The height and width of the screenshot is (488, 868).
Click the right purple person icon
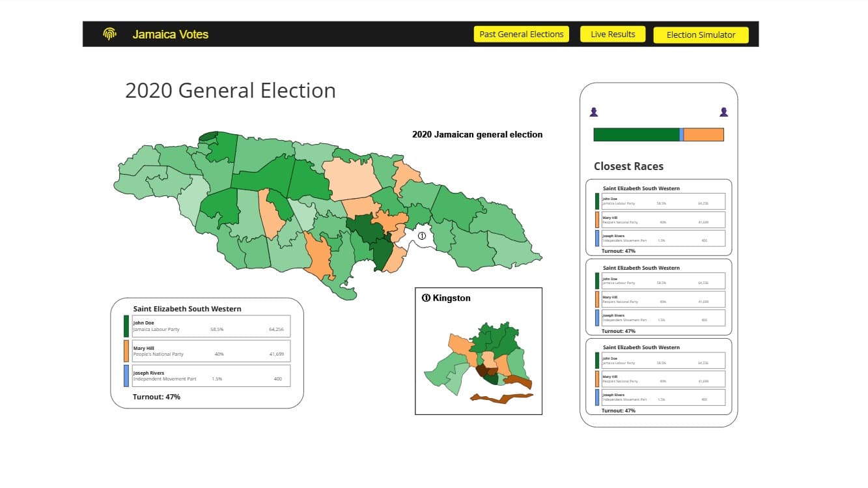(723, 112)
